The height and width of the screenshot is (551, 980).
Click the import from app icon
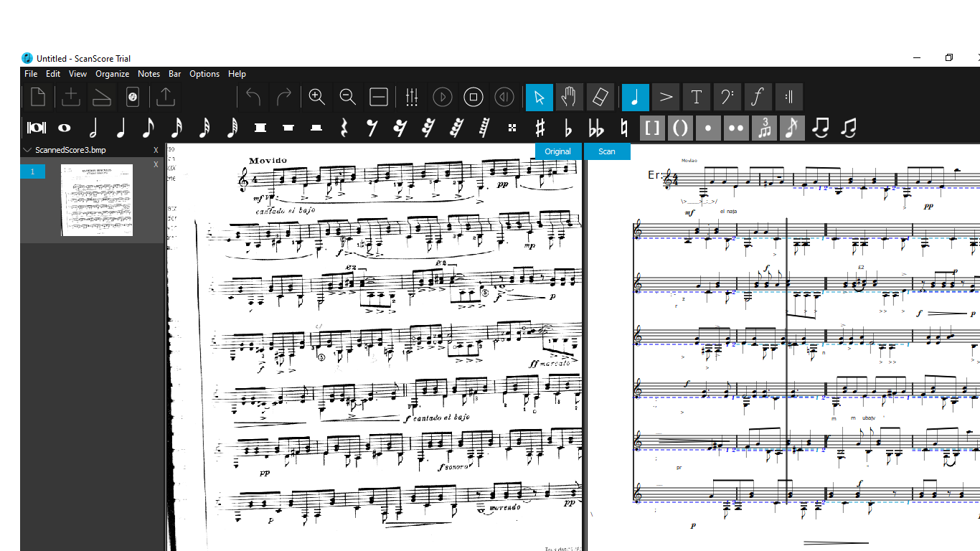(132, 97)
